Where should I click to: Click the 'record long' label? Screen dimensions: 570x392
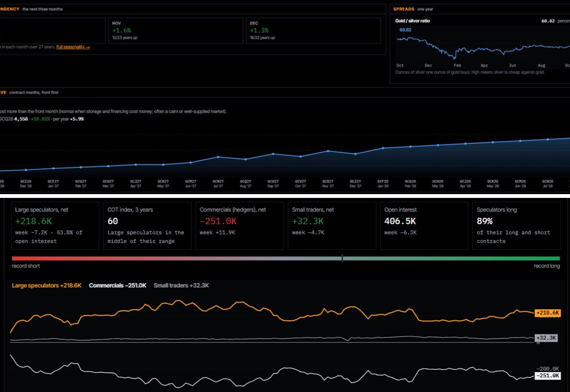click(x=547, y=266)
